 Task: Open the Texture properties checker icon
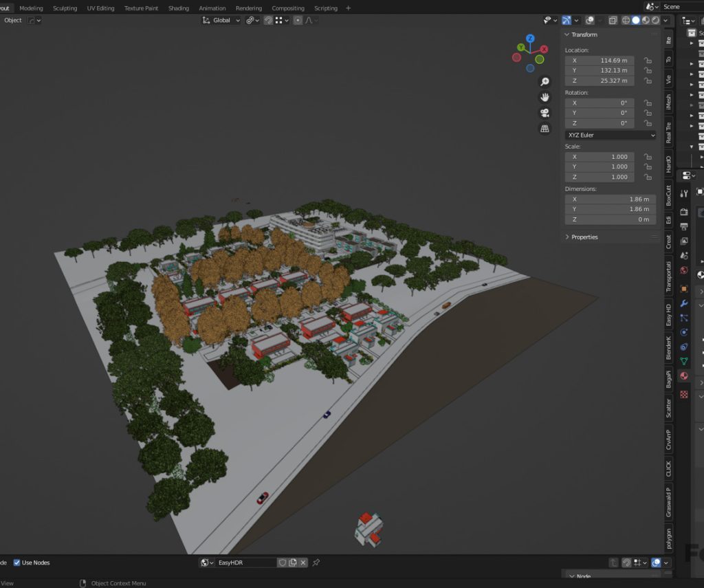[684, 394]
